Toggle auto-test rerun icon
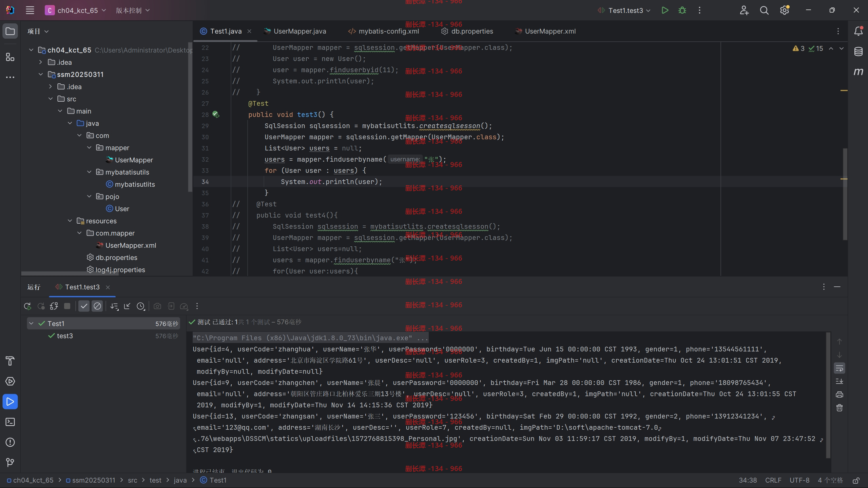Screen dimensions: 868x488 pyautogui.click(x=54, y=306)
